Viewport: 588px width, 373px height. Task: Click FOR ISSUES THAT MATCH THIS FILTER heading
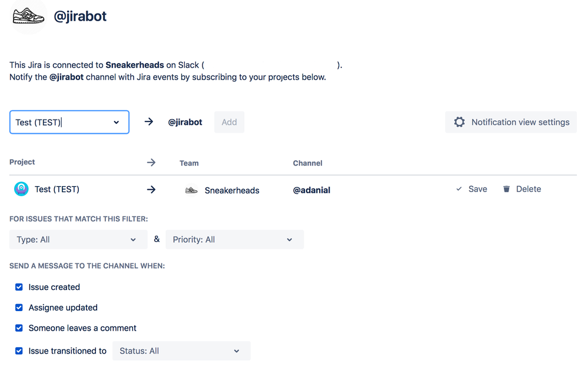[79, 219]
